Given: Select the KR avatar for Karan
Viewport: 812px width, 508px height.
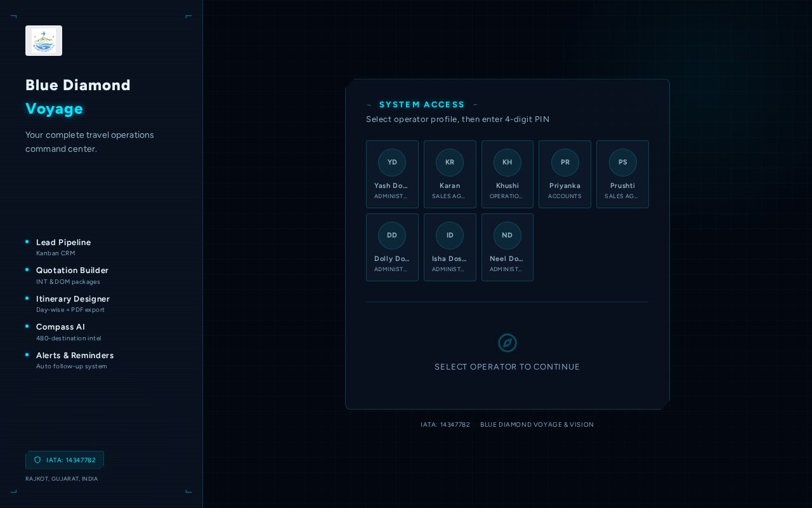Looking at the screenshot, I should click(450, 163).
